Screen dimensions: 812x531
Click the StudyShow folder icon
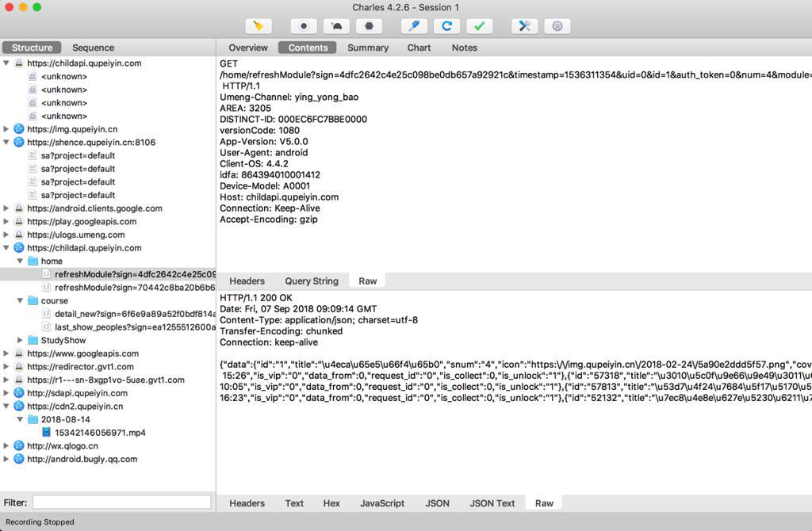pos(33,340)
